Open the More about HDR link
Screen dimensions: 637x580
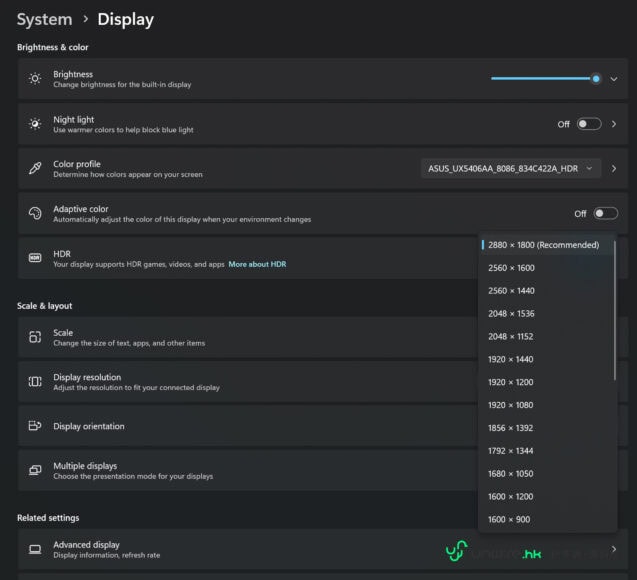tap(257, 264)
